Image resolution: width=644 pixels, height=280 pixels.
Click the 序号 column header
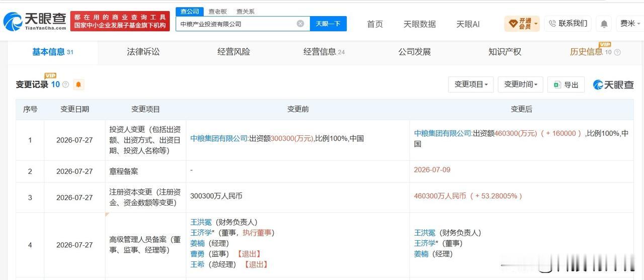(30, 109)
